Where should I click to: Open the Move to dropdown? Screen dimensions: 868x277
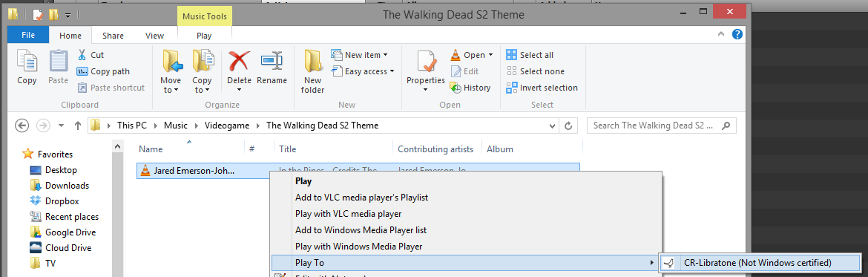click(171, 71)
